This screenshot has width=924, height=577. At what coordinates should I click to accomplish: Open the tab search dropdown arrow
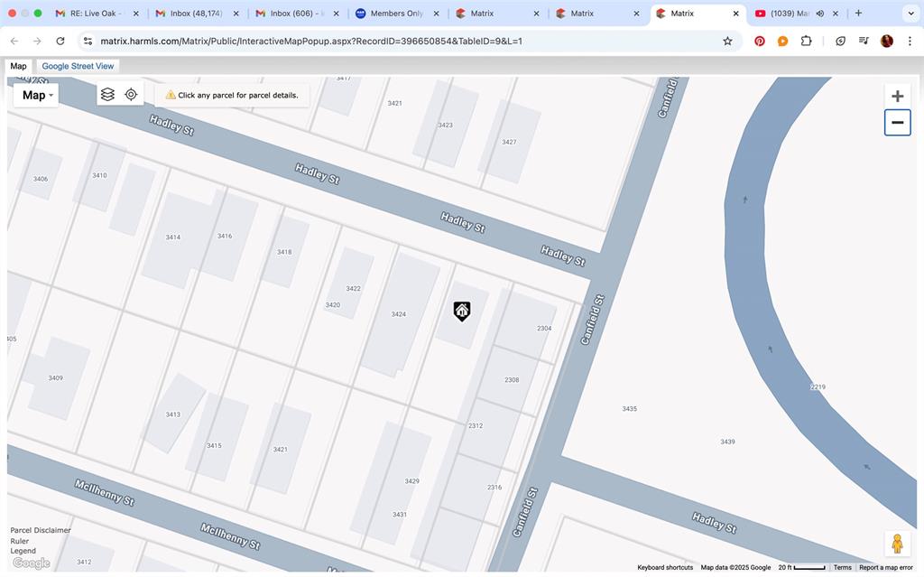tap(911, 13)
